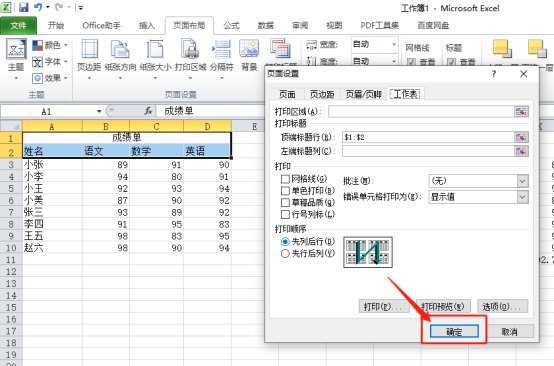This screenshot has width=554, height=366.
Task: Click the Excel application icon in title bar
Action: pos(6,7)
